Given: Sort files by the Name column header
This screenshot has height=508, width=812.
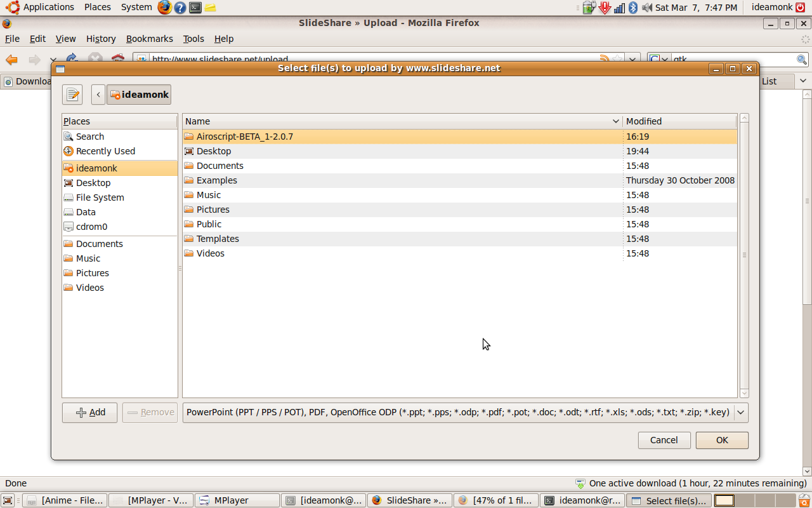Looking at the screenshot, I should 402,121.
